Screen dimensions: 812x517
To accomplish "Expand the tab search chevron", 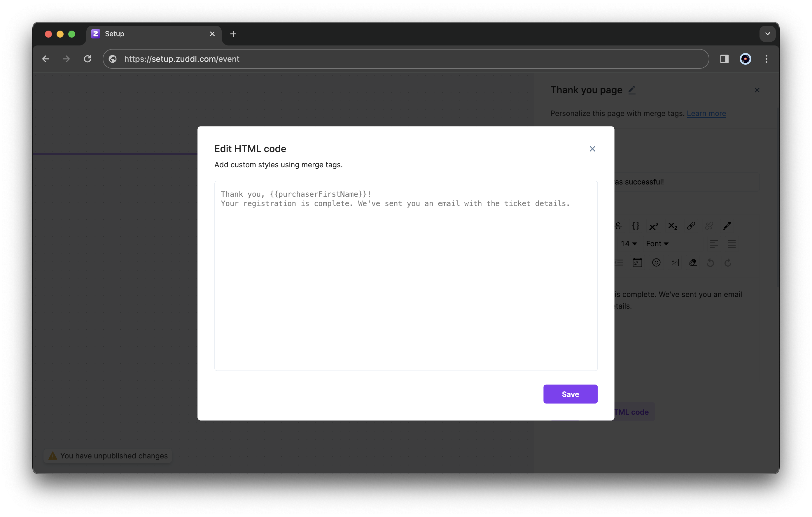I will point(767,34).
